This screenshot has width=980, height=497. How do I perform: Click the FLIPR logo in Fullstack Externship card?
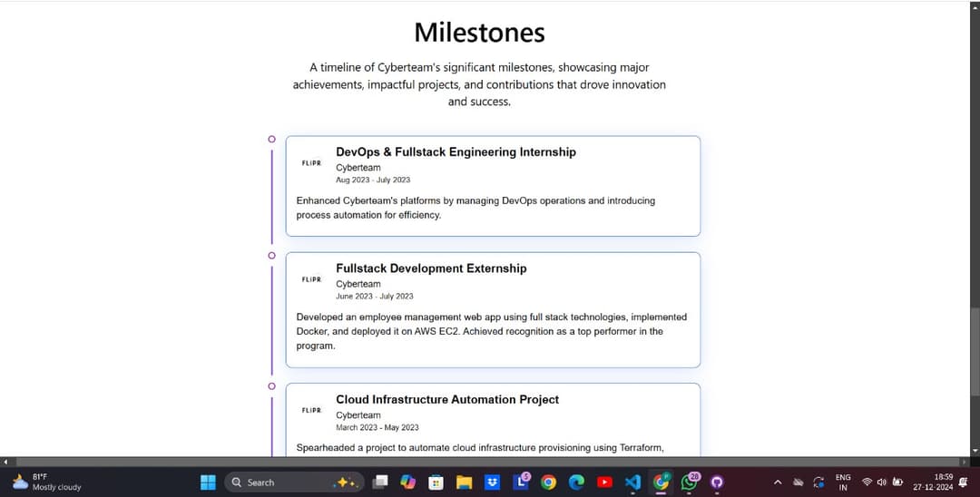tap(311, 279)
